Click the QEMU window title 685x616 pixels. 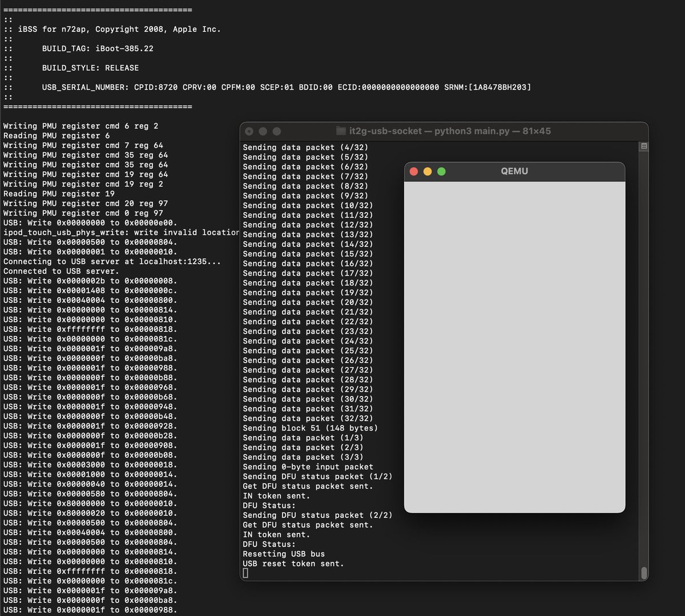[x=514, y=171]
